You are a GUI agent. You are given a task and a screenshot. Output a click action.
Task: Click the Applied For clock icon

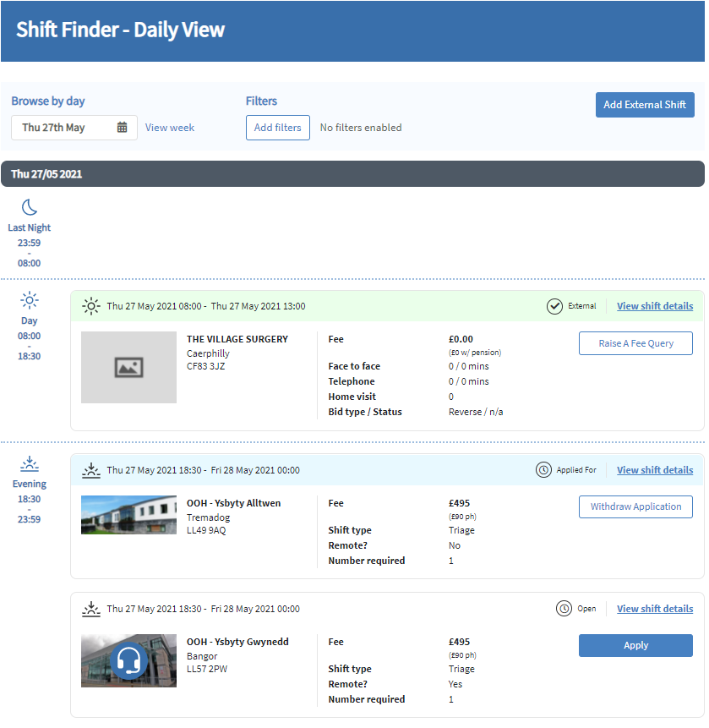(544, 470)
